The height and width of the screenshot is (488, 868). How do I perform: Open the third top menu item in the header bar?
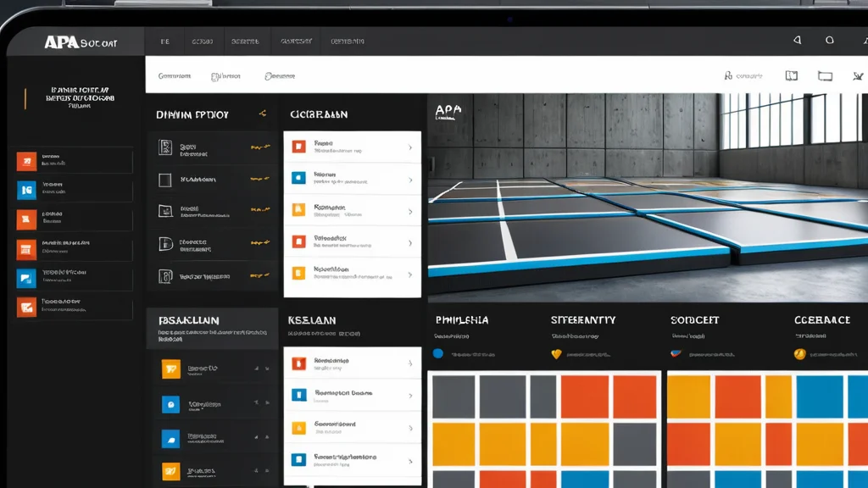click(245, 42)
